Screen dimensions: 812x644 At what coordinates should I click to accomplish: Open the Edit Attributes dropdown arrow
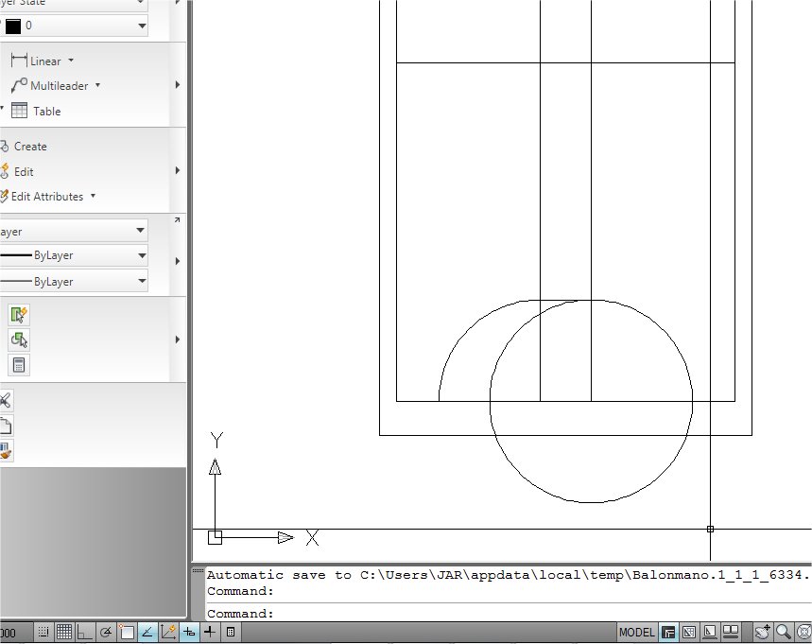click(x=94, y=196)
